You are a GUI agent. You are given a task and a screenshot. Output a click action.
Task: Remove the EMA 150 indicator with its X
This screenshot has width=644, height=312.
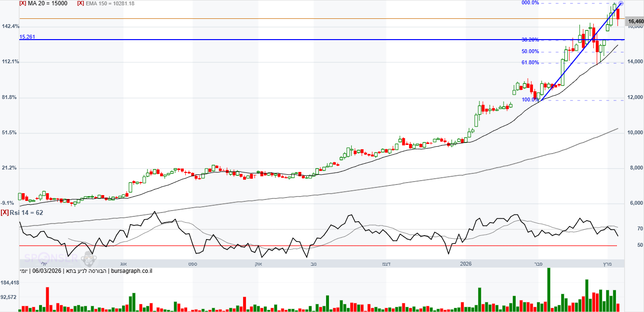coord(80,3)
